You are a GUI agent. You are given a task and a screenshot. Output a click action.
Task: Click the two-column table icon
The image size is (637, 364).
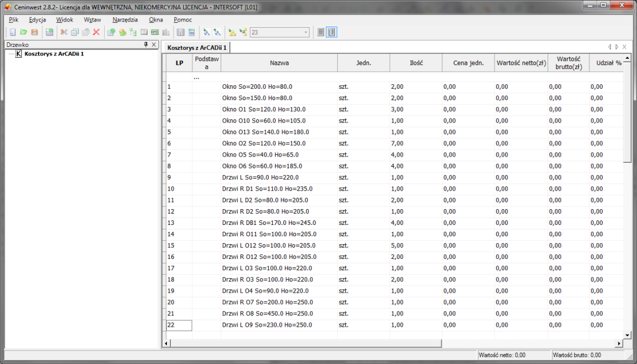(x=180, y=32)
